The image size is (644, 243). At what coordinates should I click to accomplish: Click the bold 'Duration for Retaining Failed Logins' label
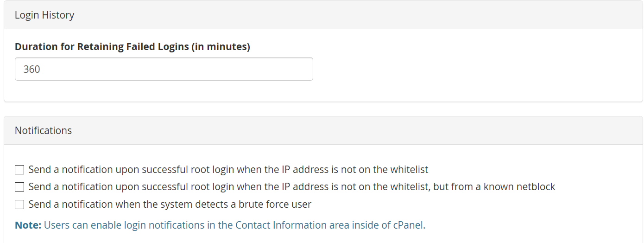pos(102,47)
